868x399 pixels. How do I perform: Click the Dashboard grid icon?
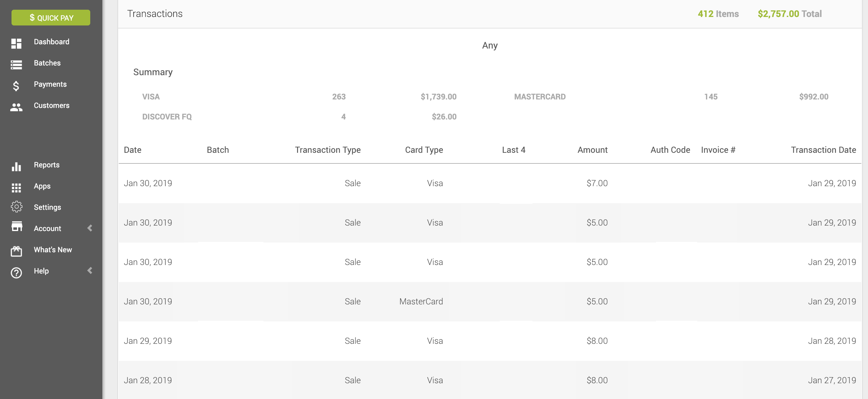coord(16,43)
